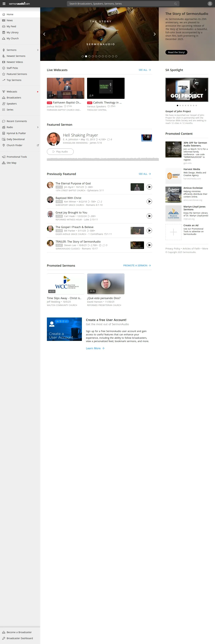Expand the Sermons submenu chevron

point(38,50)
